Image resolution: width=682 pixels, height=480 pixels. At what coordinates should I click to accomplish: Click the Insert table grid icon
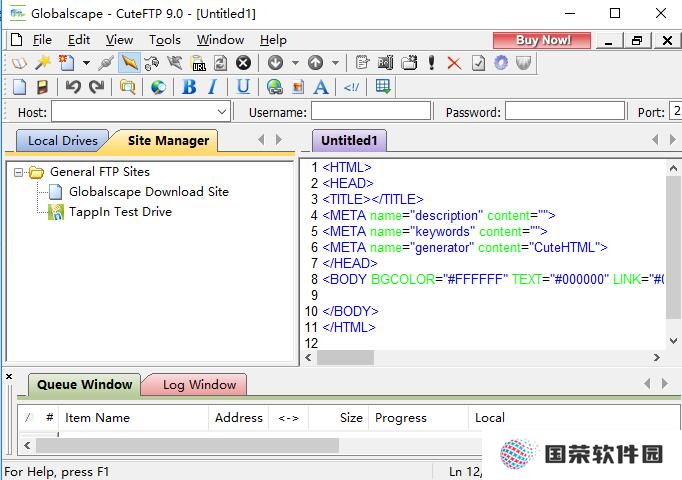coord(383,87)
